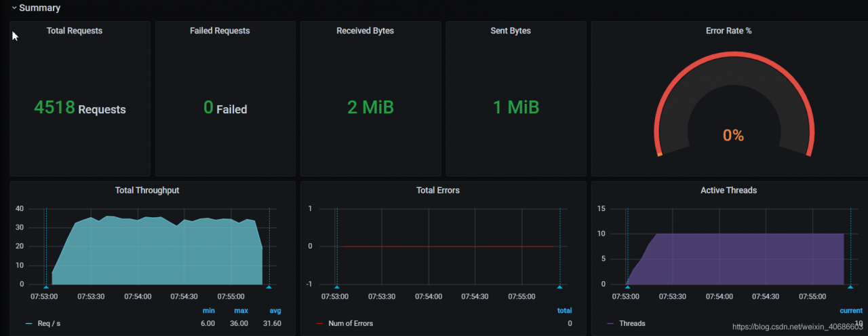
Task: Click the Total Errors start annotation marker
Action: tap(337, 287)
